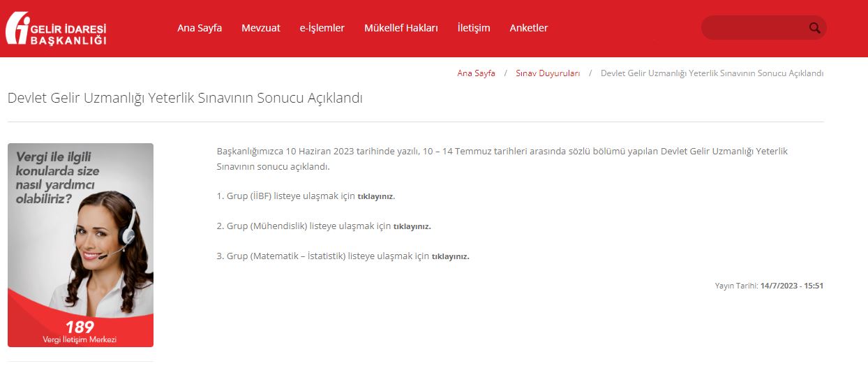Open the İletişim menu item
Image resolution: width=868 pixels, height=366 pixels.
click(474, 28)
